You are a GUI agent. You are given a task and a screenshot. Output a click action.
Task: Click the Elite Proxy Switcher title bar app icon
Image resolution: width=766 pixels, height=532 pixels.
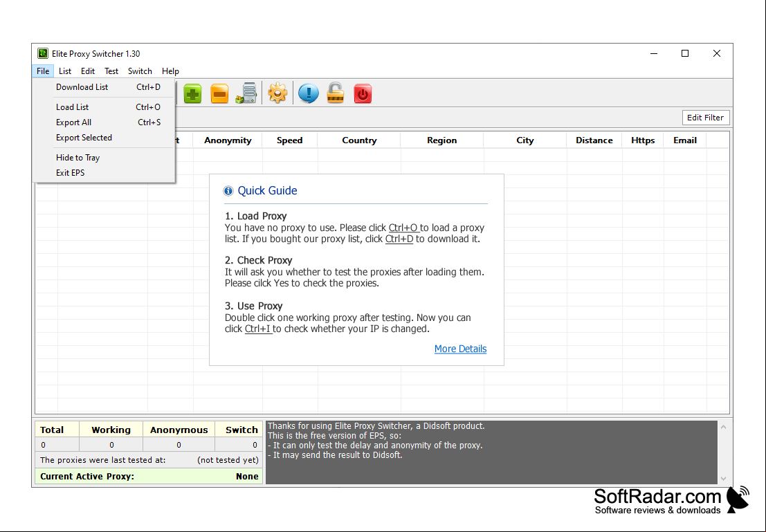coord(43,53)
